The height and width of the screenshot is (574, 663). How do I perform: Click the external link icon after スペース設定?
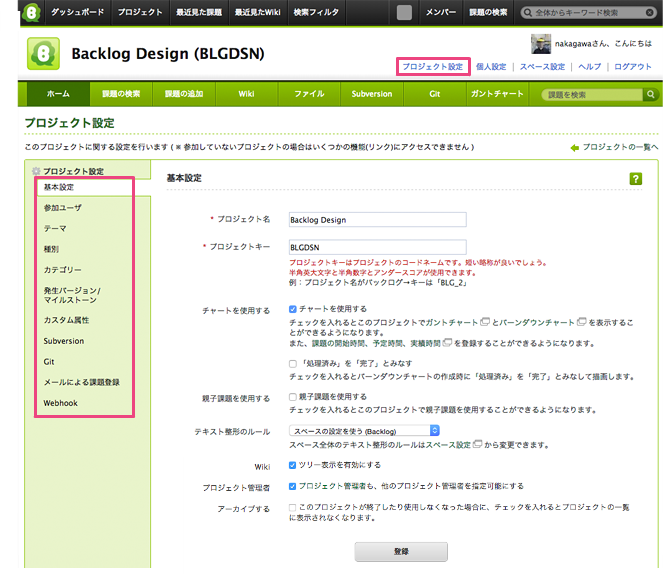pos(477,444)
